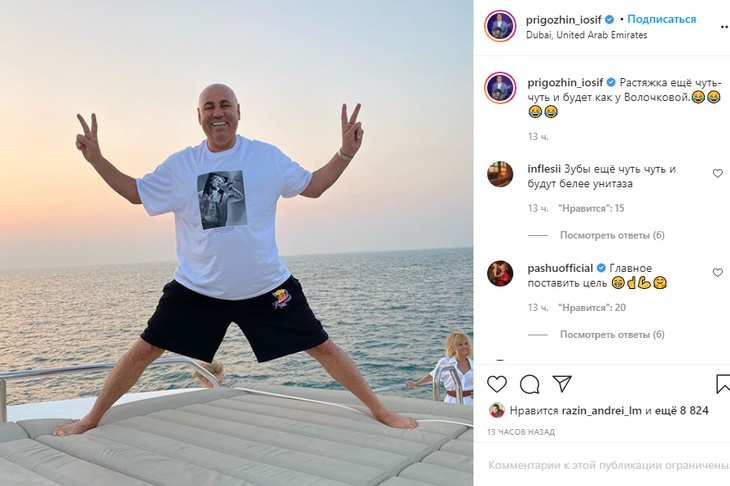The image size is (730, 486).
Task: Click inflesii commenter avatar
Action: pyautogui.click(x=500, y=174)
